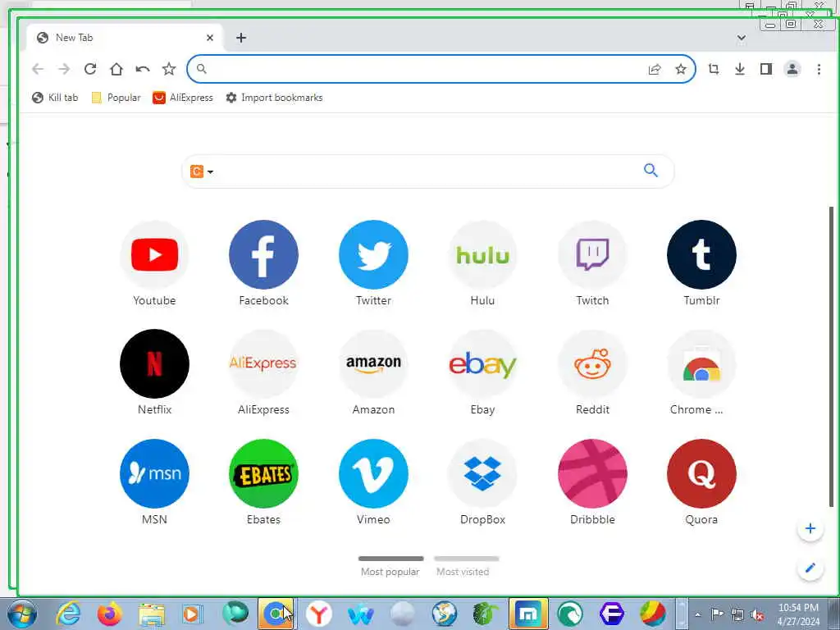Toggle the side panel icon
This screenshot has width=840, height=630.
766,69
